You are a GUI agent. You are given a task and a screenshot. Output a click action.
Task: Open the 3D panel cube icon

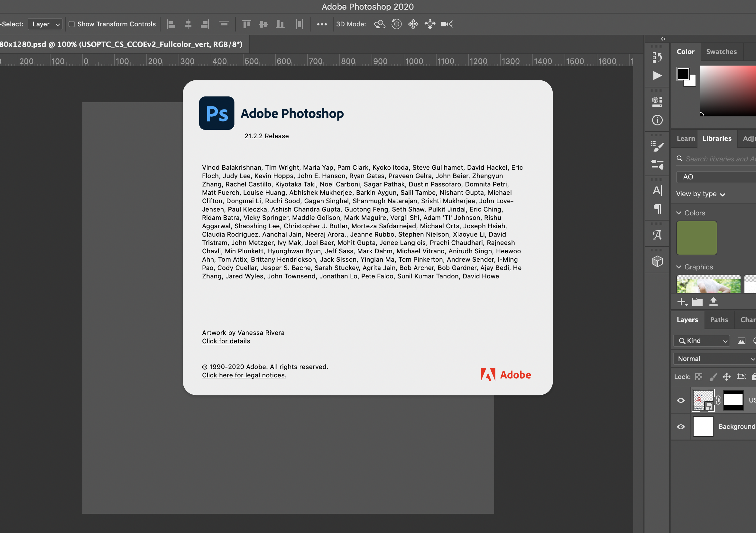657,262
